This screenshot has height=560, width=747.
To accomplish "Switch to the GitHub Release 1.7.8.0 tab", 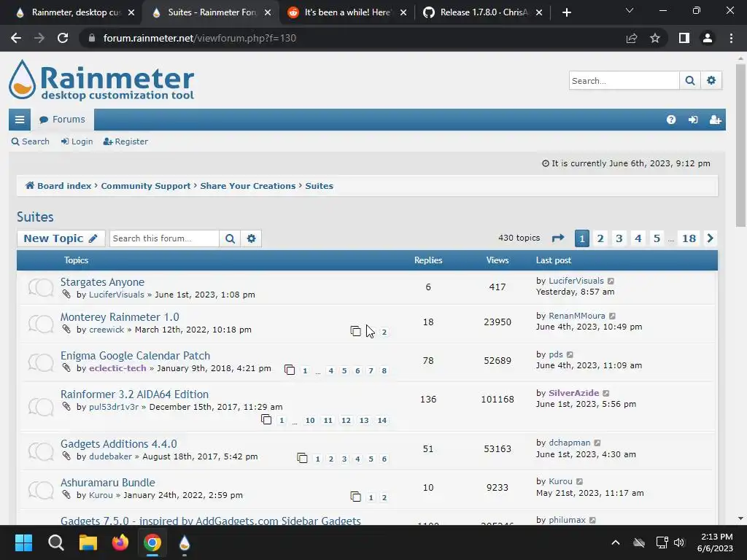I will pos(484,12).
